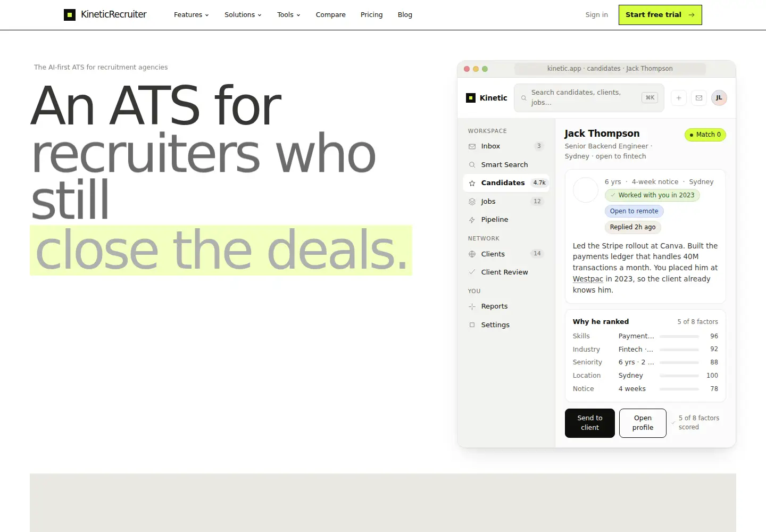
Task: Select Smart Search in sidebar
Action: [x=506, y=165]
